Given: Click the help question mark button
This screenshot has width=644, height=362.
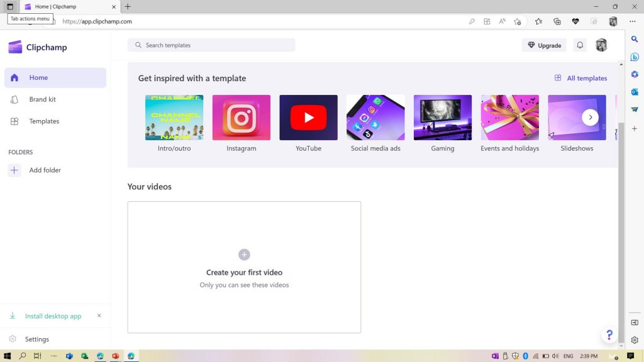Looking at the screenshot, I should (609, 336).
